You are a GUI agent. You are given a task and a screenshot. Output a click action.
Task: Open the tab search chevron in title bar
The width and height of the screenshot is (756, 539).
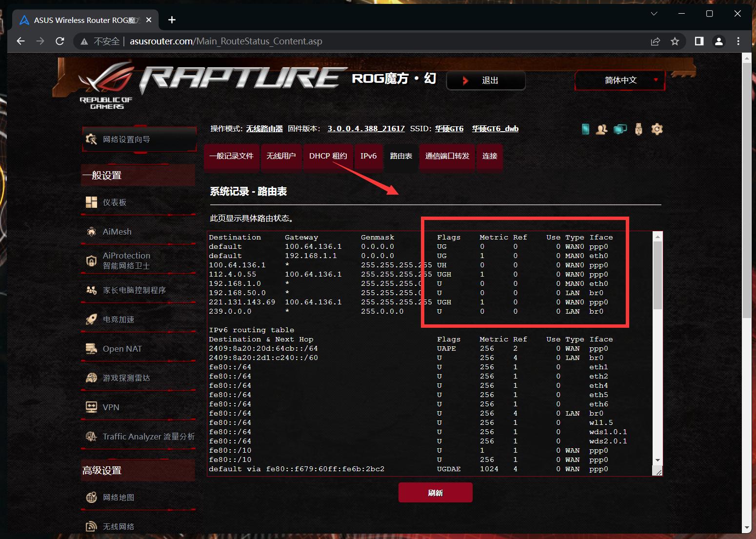[x=654, y=14]
